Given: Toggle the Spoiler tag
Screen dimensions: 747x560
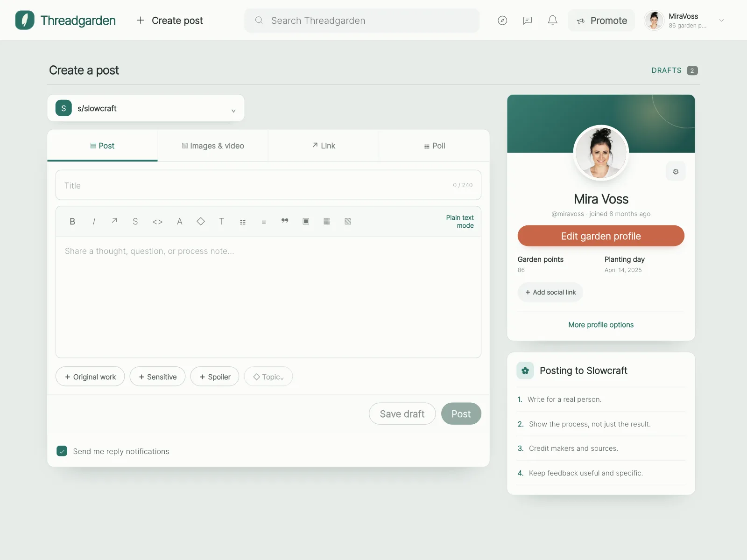Looking at the screenshot, I should click(x=215, y=377).
